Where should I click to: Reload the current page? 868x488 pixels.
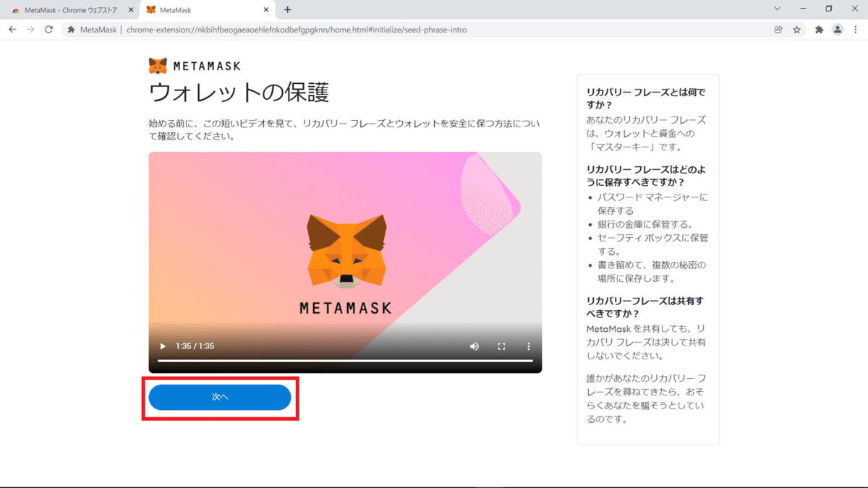[48, 30]
